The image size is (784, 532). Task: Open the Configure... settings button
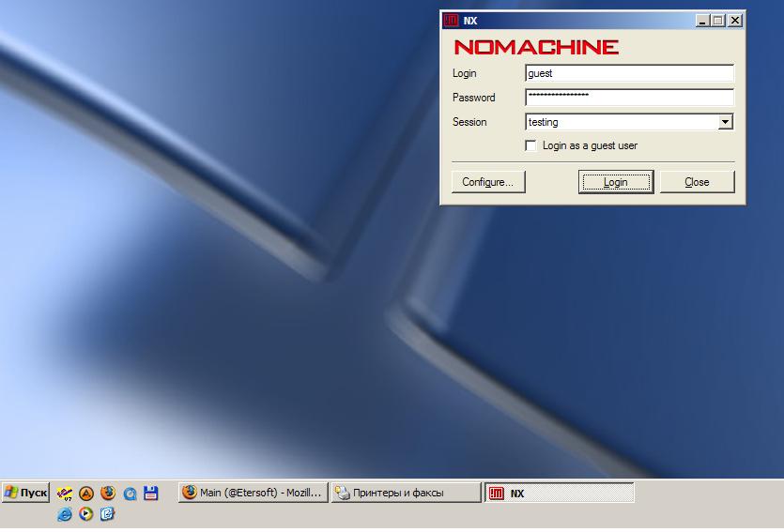click(x=487, y=182)
